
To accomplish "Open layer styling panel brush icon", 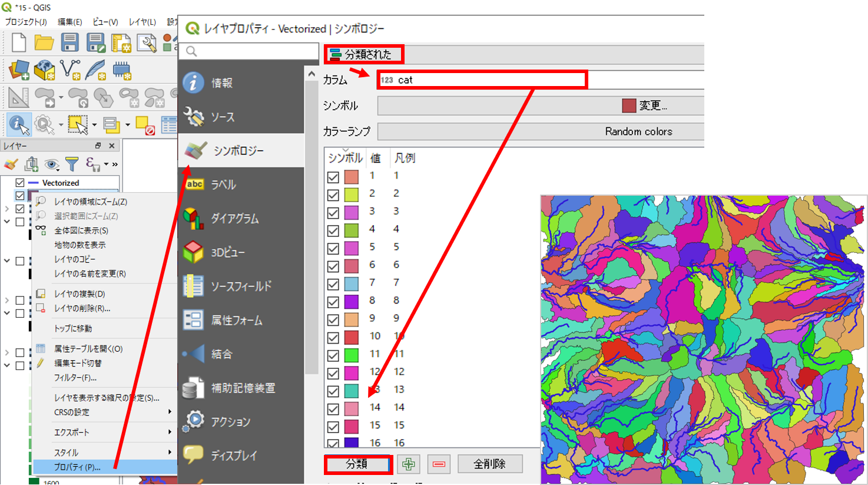I will click(11, 164).
